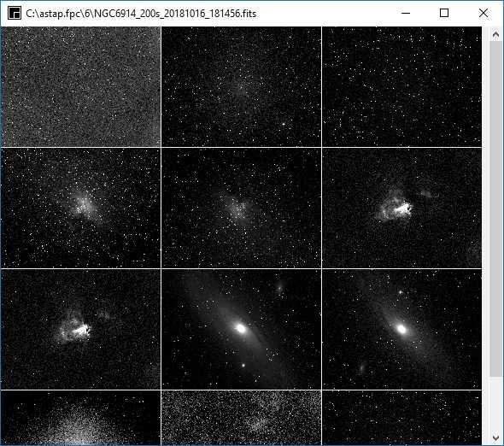Select top-row middle faint cluster thumbnail
This screenshot has height=446, width=504.
pos(242,87)
